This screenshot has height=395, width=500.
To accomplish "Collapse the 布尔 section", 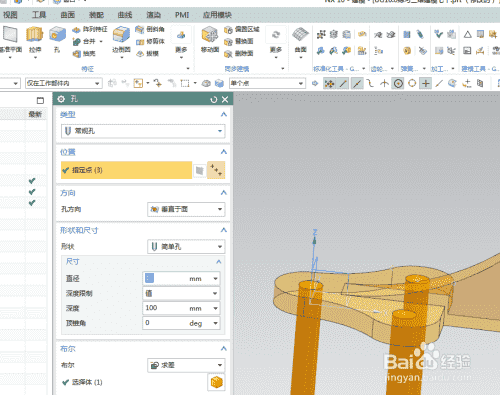I will (224, 348).
